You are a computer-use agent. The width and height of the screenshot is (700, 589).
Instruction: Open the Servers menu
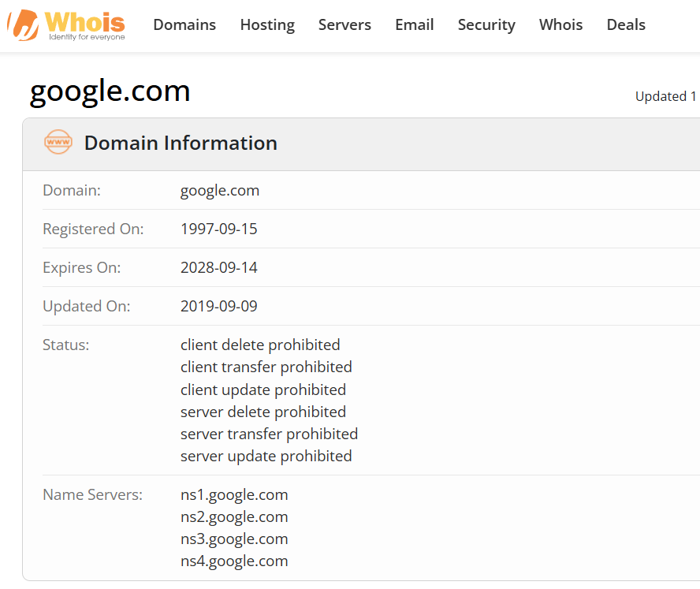(x=344, y=24)
